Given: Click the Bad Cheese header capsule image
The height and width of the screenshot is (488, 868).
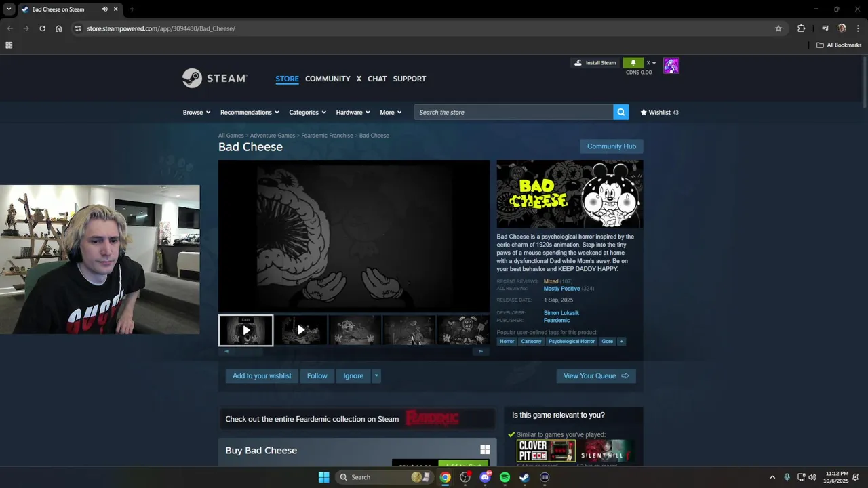Looking at the screenshot, I should [x=570, y=194].
